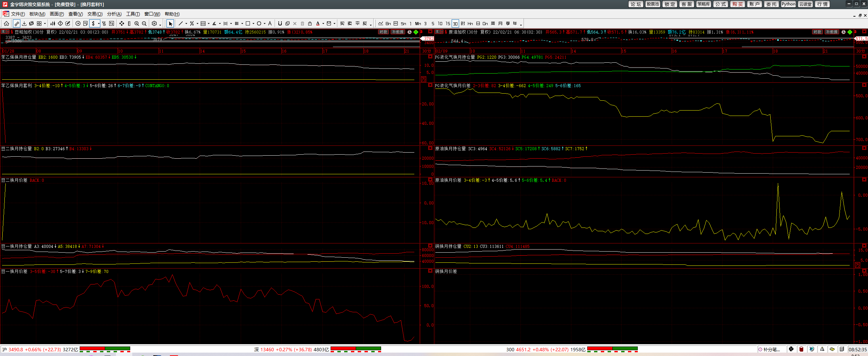Viewport: 868px width, 356px height.
Task: Switch to the 15-minute period
Action: tap(448, 23)
